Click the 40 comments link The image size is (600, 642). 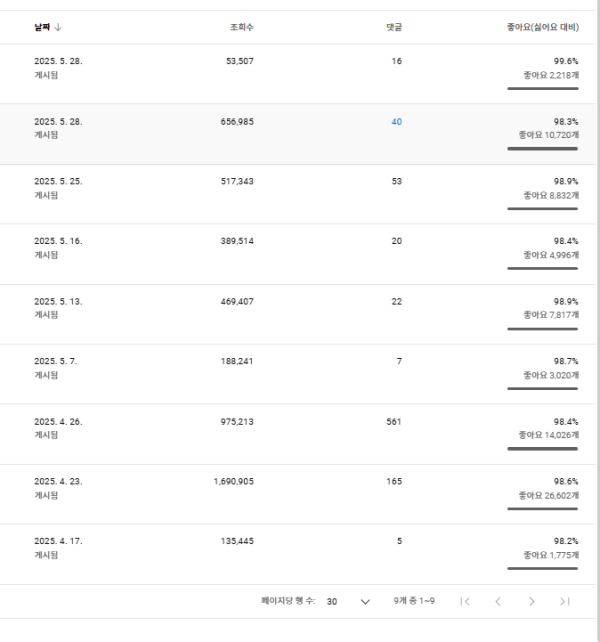(x=397, y=122)
